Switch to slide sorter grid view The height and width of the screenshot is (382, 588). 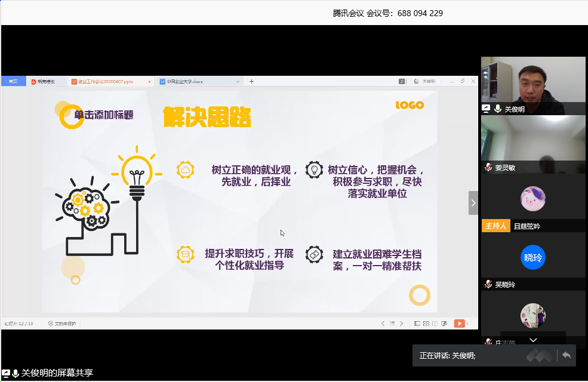tap(426, 324)
